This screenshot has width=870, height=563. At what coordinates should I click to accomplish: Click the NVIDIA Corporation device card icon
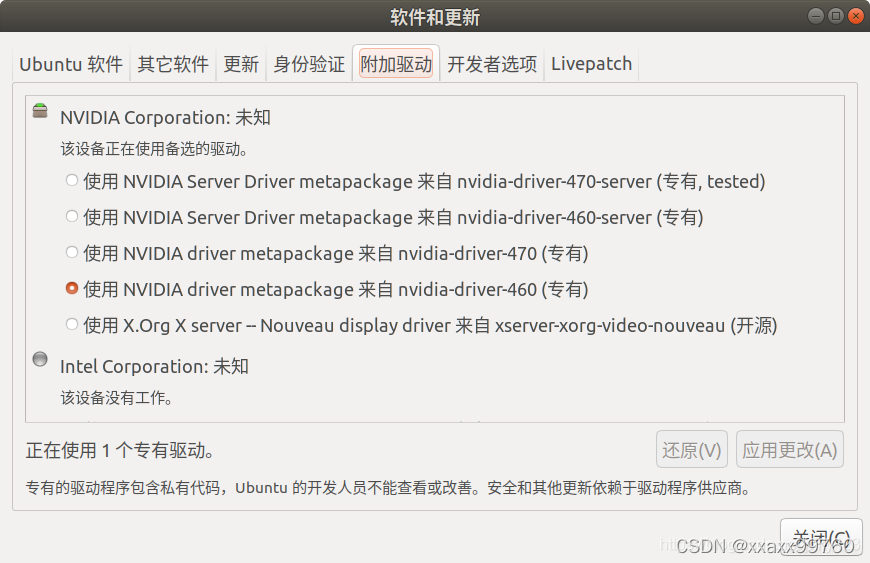coord(40,110)
